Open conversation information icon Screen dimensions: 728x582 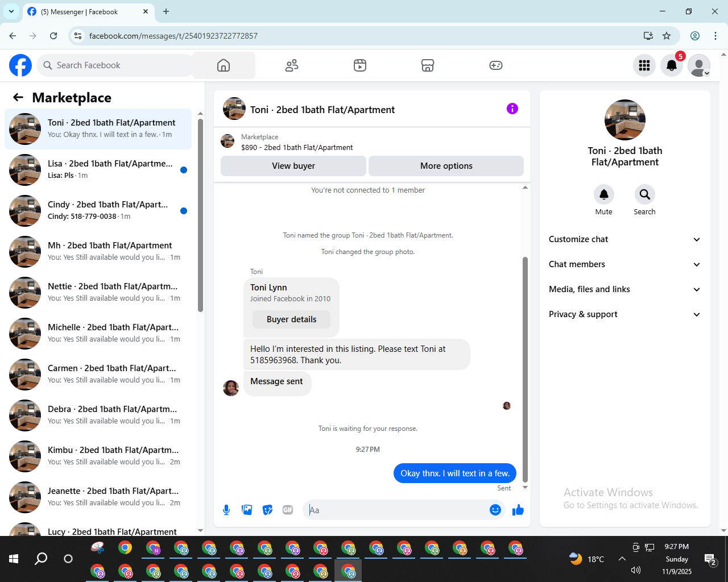512,109
